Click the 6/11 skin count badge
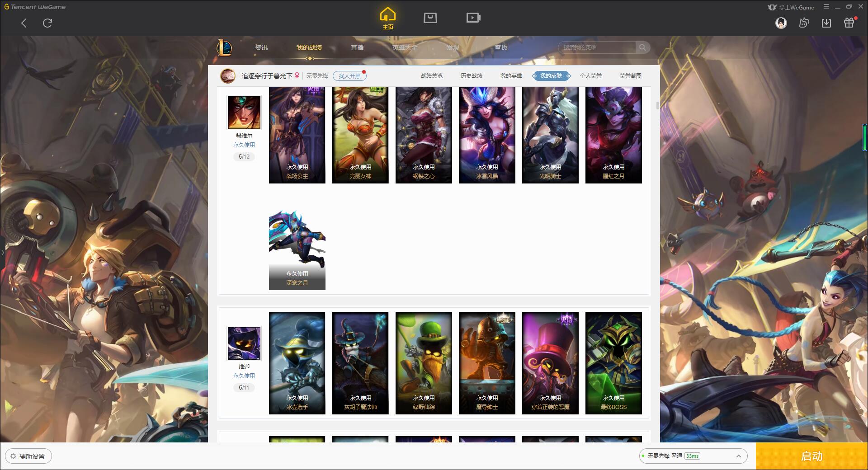Viewport: 868px width, 470px height. 244,388
